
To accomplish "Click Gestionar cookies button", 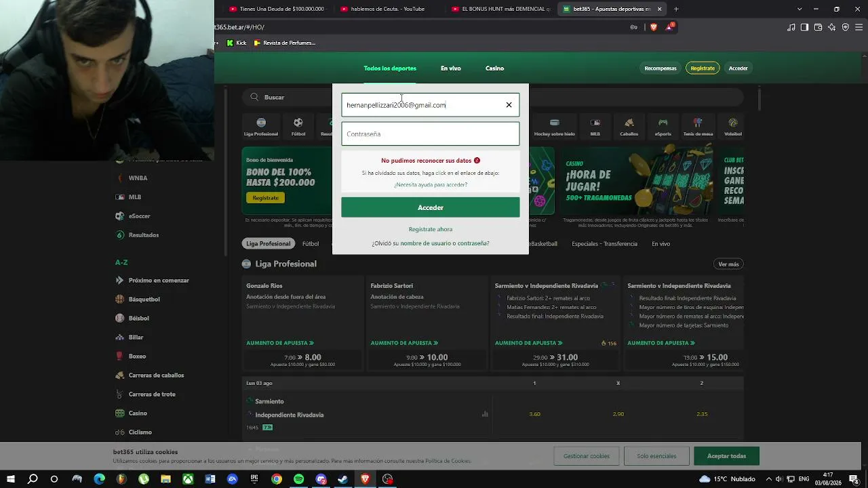I will [587, 456].
